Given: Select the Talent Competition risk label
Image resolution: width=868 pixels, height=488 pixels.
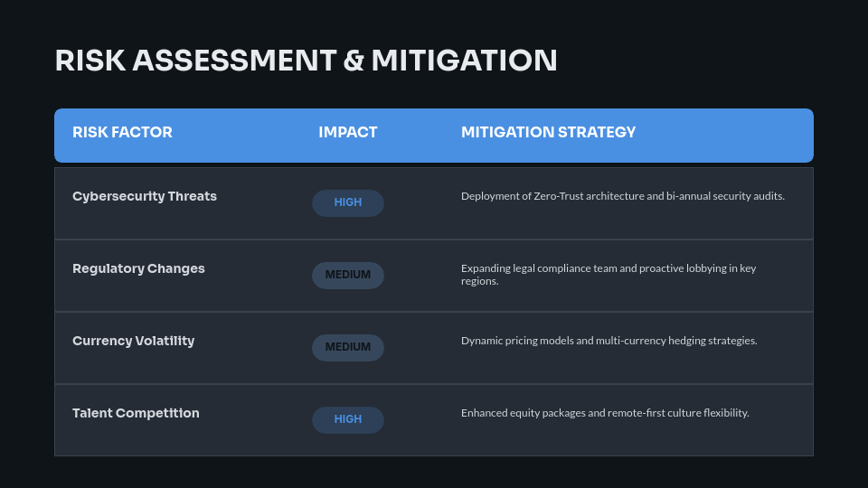Looking at the screenshot, I should pyautogui.click(x=136, y=413).
